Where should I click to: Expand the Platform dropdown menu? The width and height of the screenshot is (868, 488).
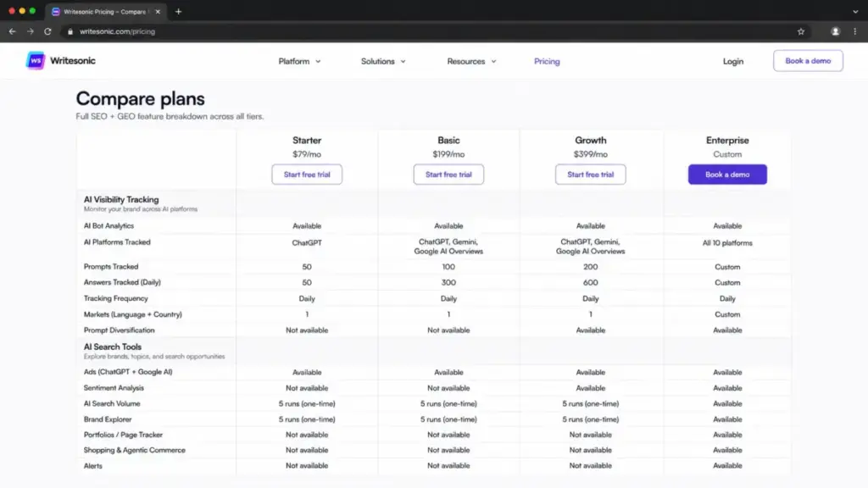299,61
